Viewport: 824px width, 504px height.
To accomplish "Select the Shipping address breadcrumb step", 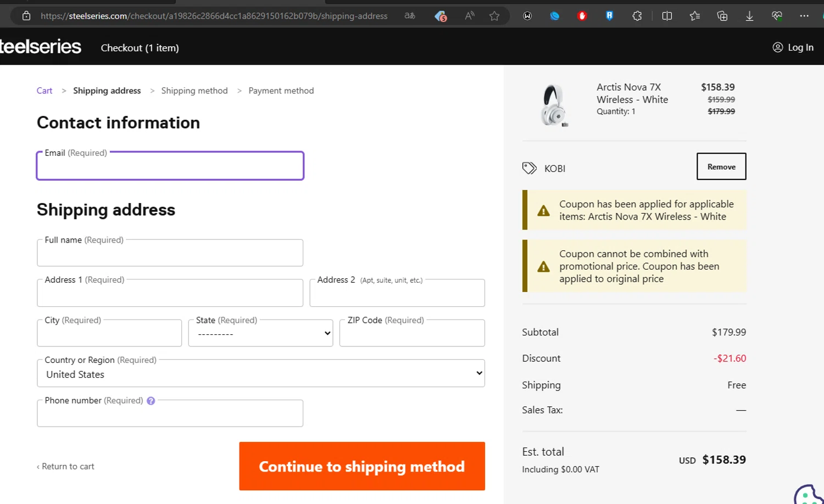I will point(107,91).
